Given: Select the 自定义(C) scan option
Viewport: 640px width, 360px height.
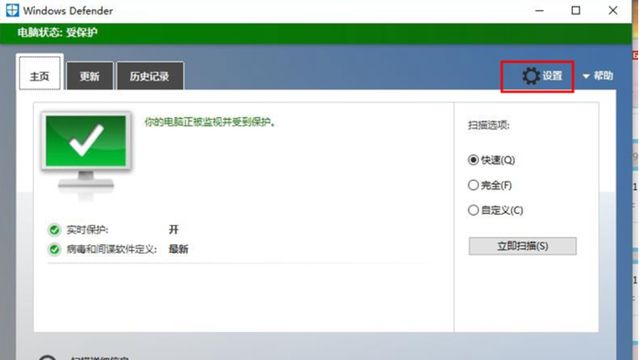Looking at the screenshot, I should click(495, 210).
